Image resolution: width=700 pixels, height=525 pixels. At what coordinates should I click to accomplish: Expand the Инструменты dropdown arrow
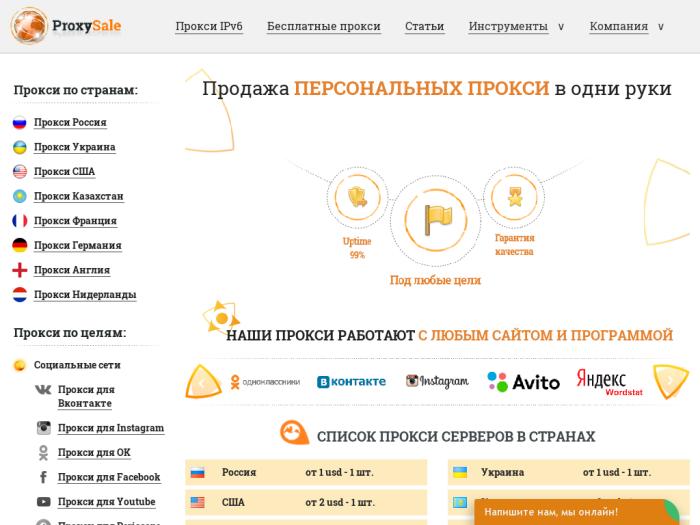coord(561,27)
